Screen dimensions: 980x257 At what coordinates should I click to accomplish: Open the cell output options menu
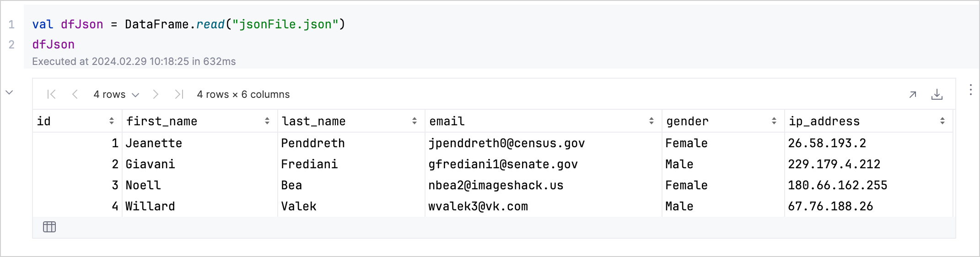pos(970,90)
